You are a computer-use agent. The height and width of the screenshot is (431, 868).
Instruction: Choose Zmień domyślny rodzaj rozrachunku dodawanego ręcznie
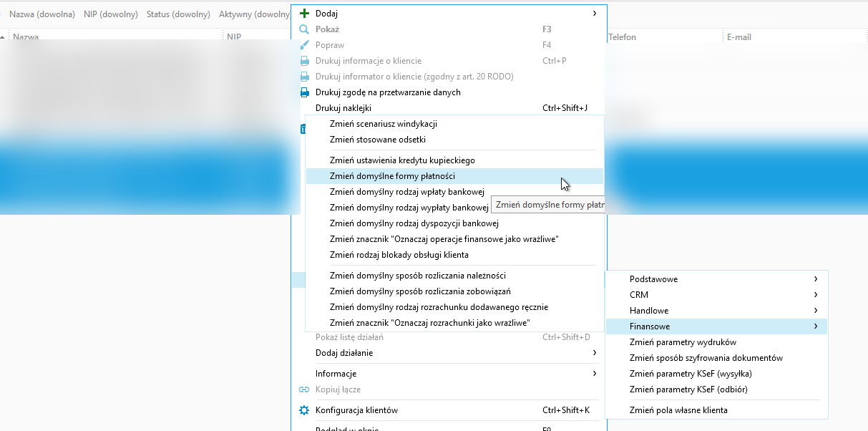455,307
